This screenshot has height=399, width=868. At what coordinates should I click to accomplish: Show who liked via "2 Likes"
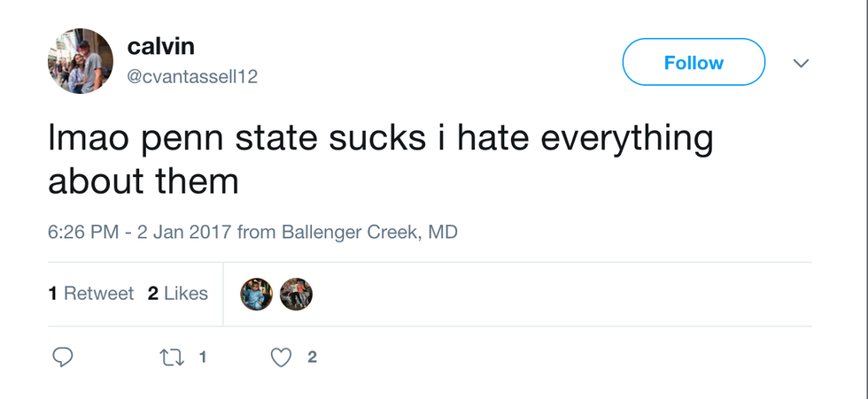(178, 294)
